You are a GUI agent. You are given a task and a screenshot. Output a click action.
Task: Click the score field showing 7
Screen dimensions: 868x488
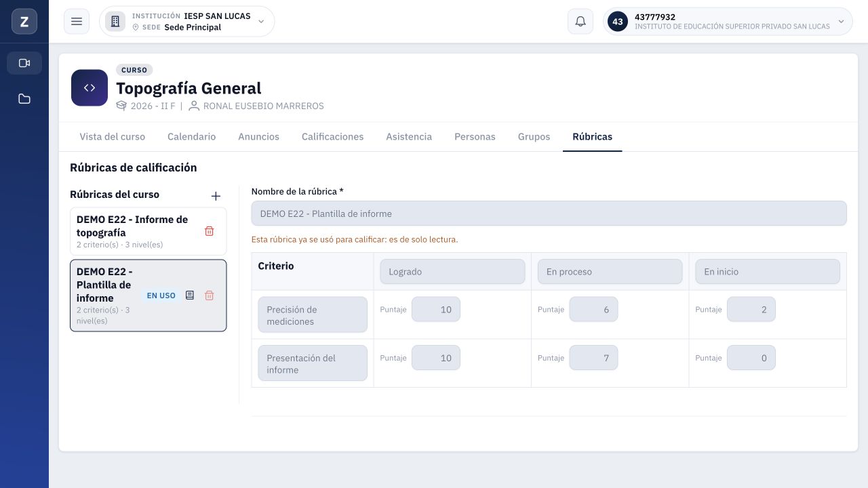tap(593, 358)
